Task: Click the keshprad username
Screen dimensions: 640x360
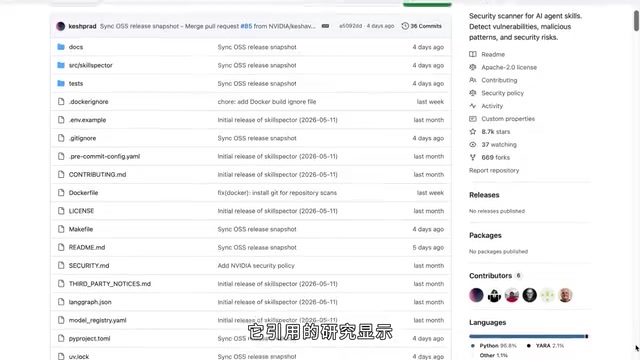Action: [x=82, y=26]
